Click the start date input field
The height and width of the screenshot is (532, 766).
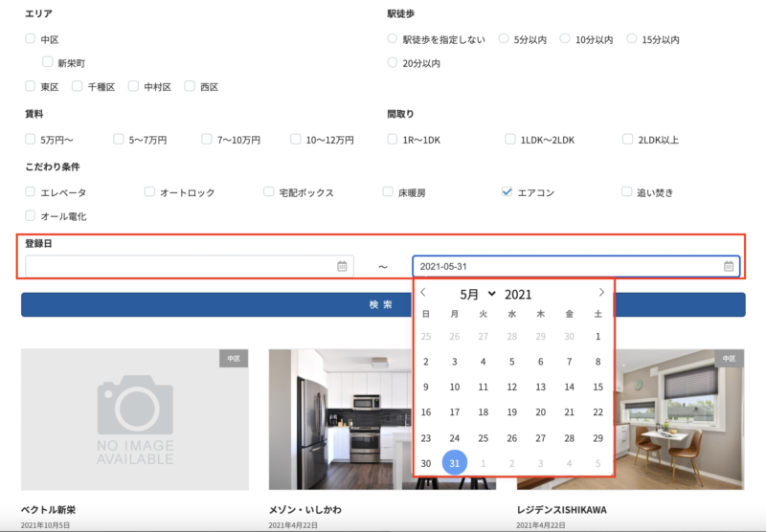point(180,266)
